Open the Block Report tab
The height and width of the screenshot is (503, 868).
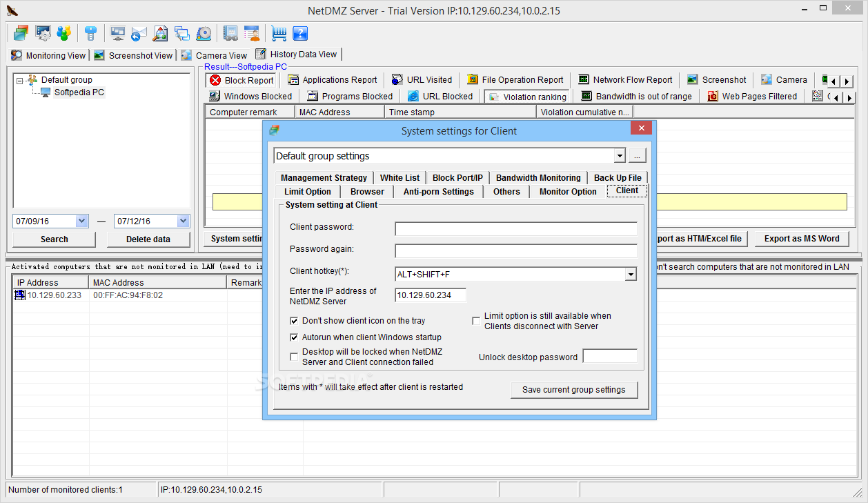(x=242, y=80)
